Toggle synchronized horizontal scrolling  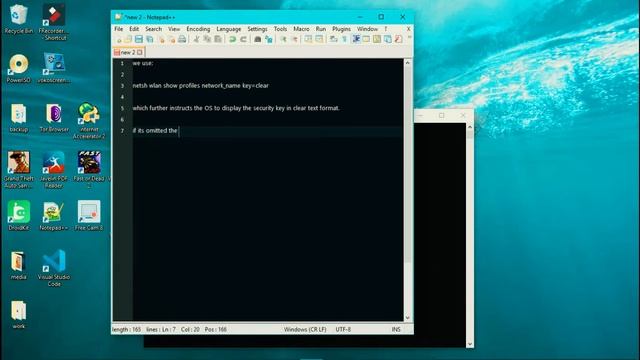click(x=319, y=39)
